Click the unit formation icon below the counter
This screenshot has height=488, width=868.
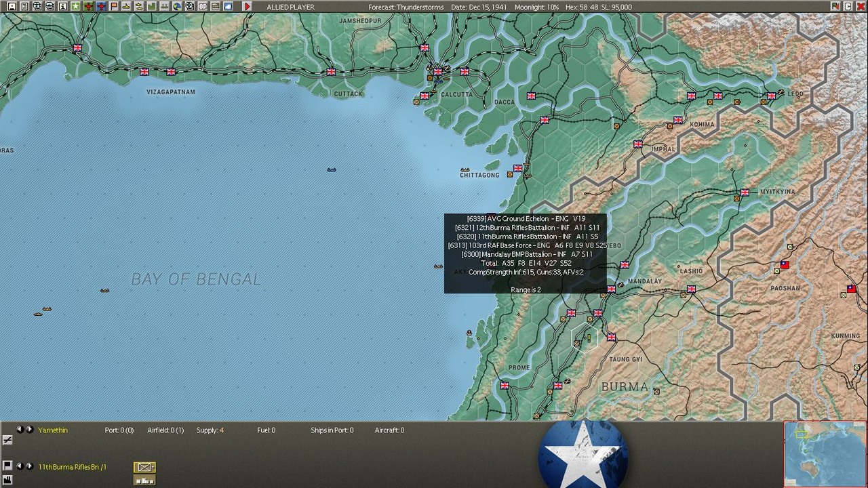[144, 481]
